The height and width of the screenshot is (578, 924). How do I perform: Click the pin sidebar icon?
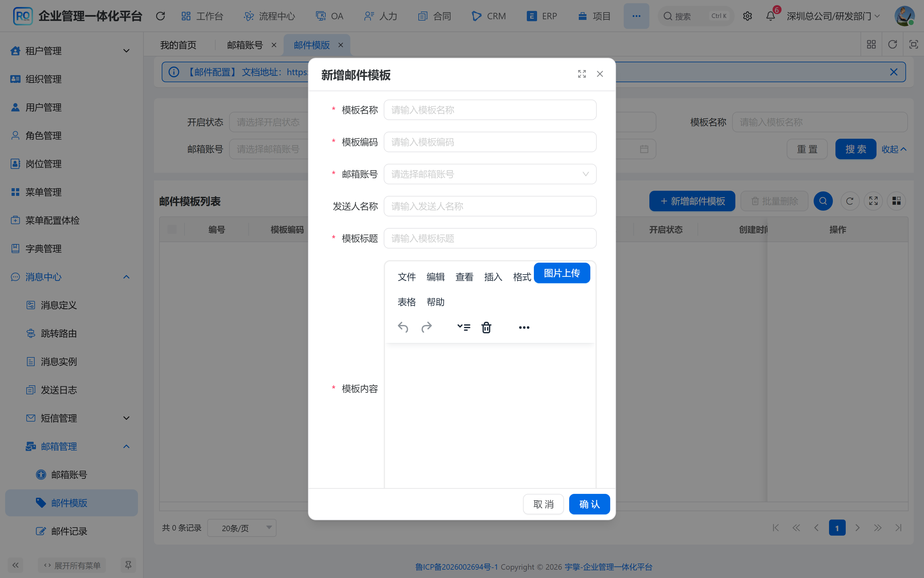pos(128,565)
